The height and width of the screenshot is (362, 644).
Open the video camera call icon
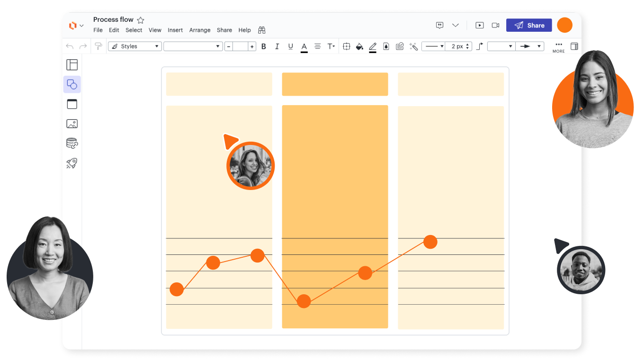495,26
